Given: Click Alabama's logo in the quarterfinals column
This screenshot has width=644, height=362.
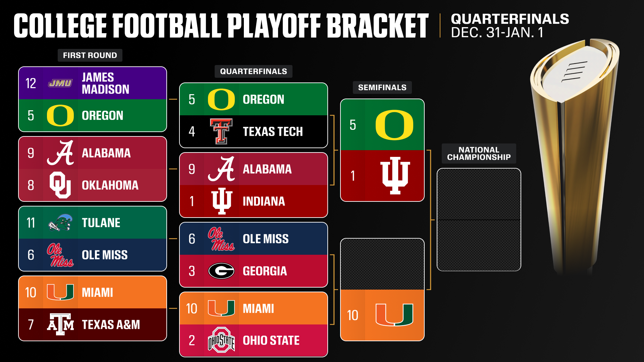Looking at the screenshot, I should pyautogui.click(x=221, y=169).
